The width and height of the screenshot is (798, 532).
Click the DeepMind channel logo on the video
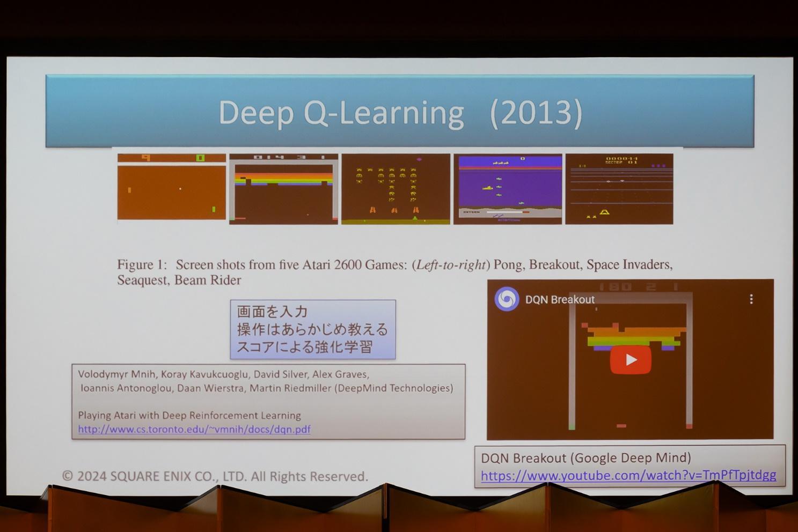coord(507,299)
